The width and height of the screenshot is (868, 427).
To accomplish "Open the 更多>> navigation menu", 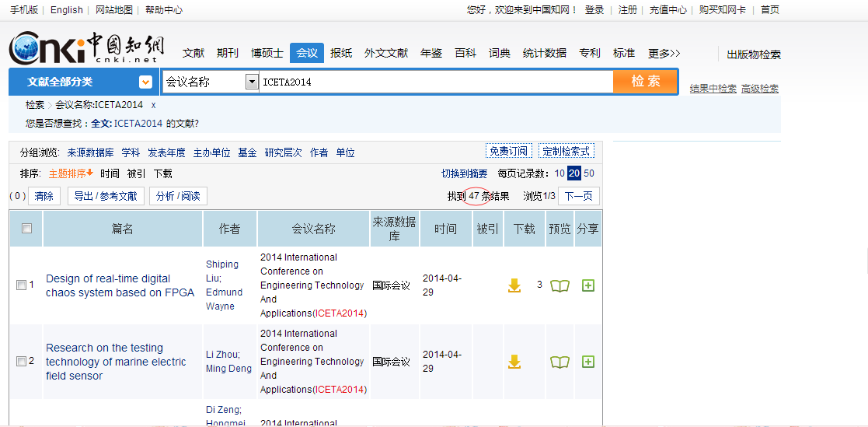I will (664, 53).
